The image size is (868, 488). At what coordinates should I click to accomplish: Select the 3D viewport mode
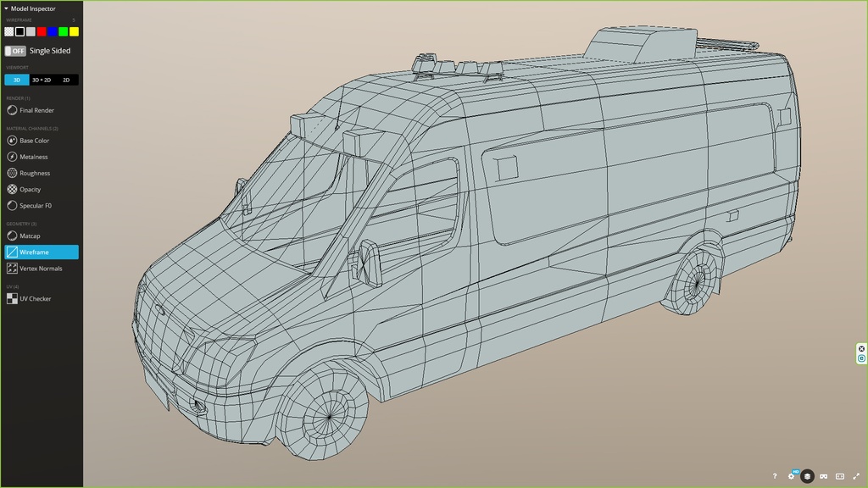[17, 80]
